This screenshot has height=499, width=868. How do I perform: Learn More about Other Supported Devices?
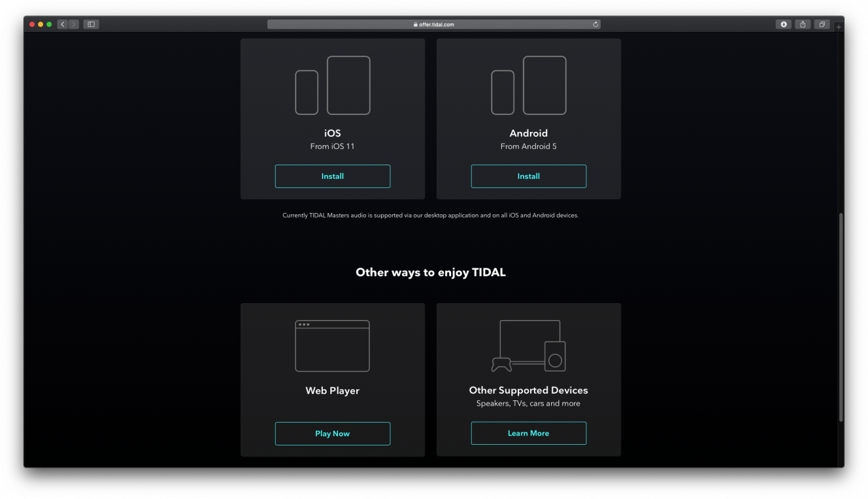(528, 433)
